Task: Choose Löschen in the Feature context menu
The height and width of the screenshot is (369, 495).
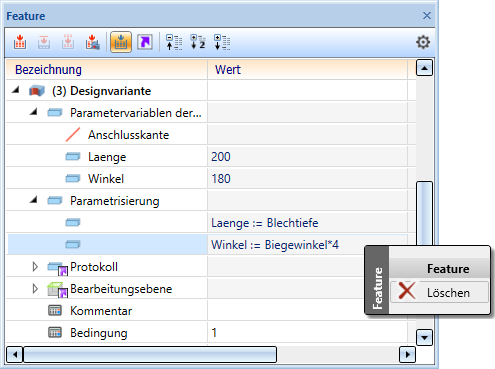Action: pyautogui.click(x=439, y=292)
